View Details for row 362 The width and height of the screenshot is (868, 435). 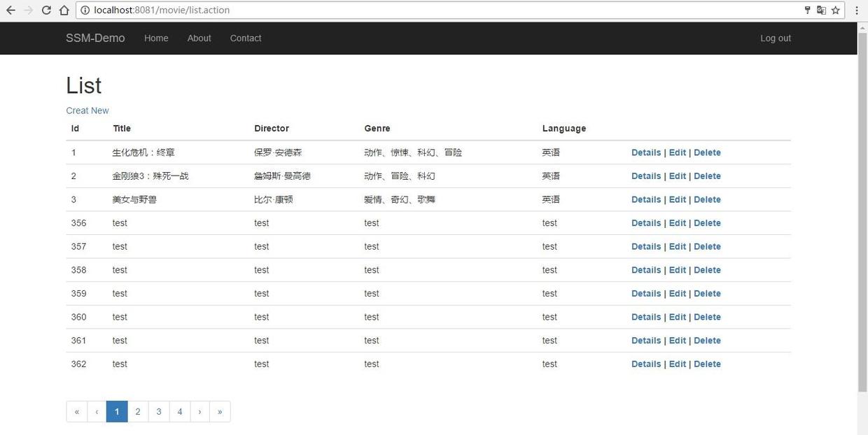coord(646,364)
